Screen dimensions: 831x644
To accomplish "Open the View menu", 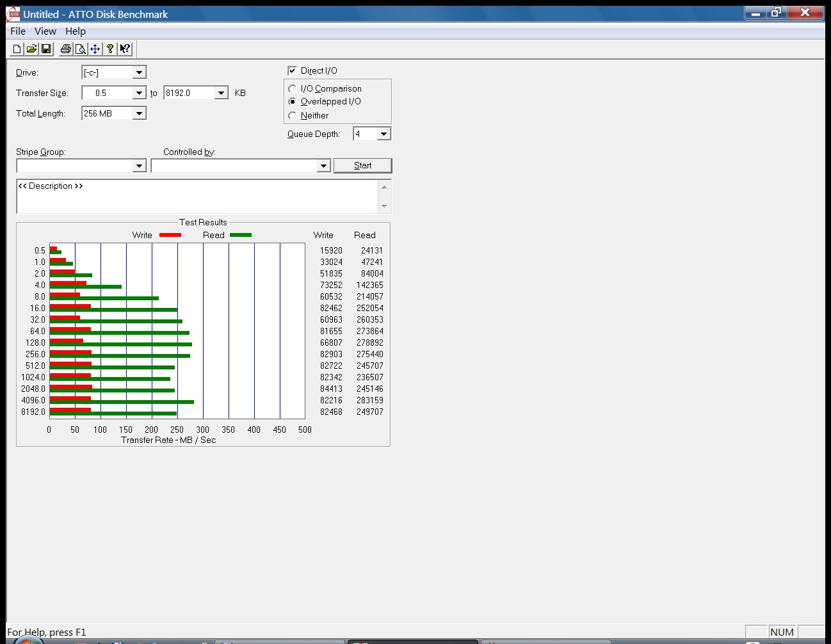I will pos(45,31).
